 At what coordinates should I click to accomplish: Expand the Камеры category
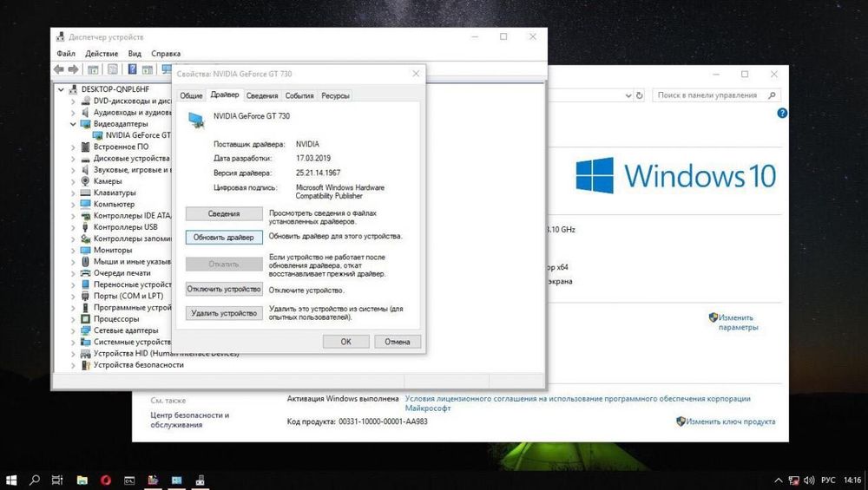click(73, 181)
